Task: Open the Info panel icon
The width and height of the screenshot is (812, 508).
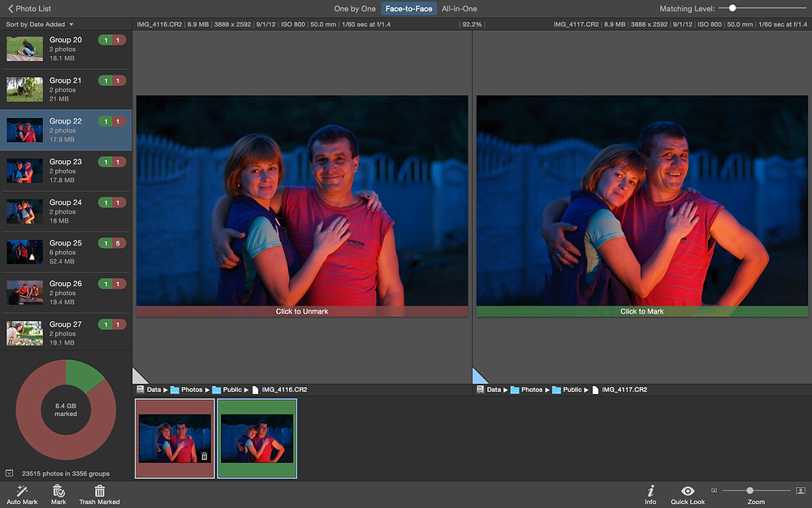Action: [x=650, y=491]
